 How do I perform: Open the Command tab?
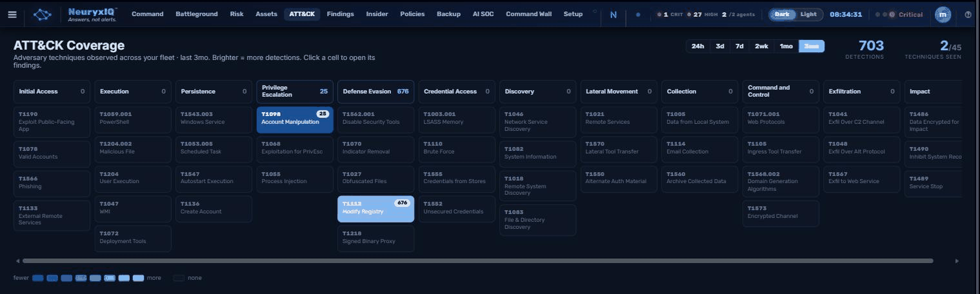click(148, 14)
